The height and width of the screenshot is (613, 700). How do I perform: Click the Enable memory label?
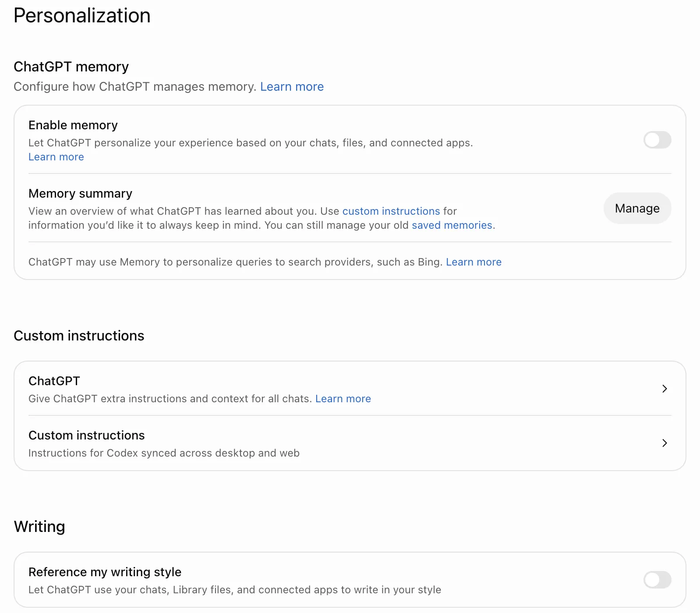73,125
